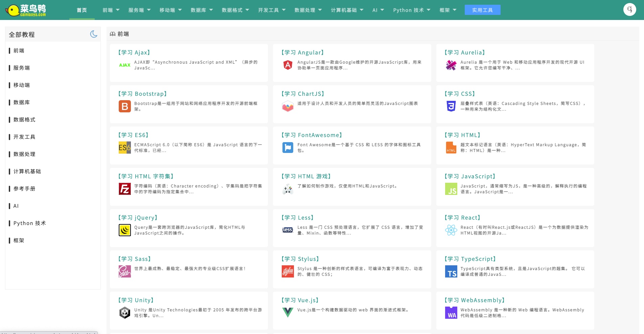Click the Angular logo icon
644x334 pixels.
(287, 65)
